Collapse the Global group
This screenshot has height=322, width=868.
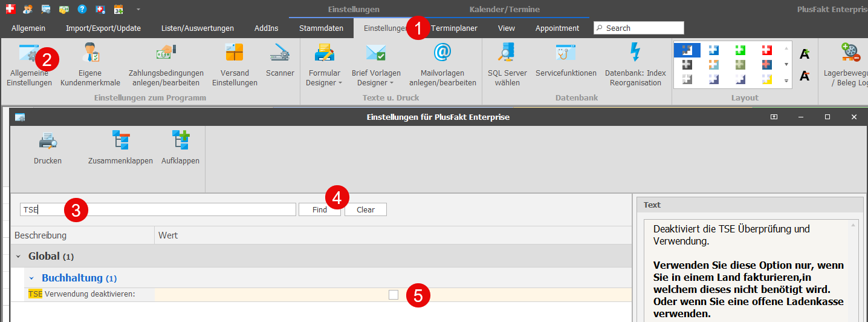coord(18,257)
